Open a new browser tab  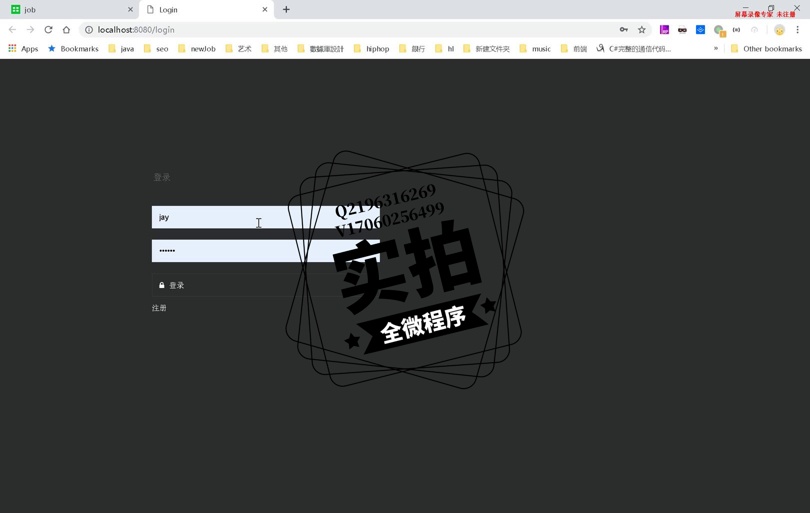coord(286,9)
